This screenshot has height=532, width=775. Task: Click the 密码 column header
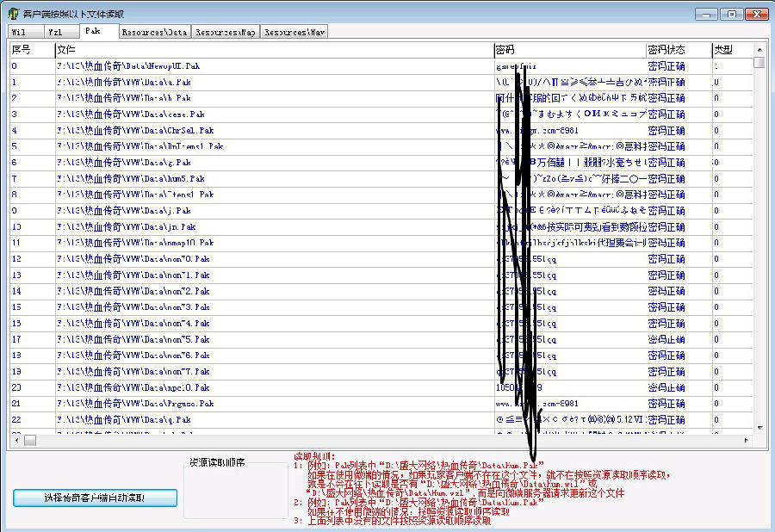pos(570,50)
